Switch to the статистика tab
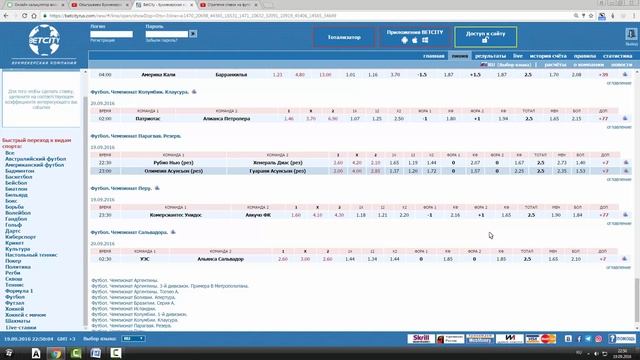This screenshot has width=640, height=360. [x=617, y=56]
